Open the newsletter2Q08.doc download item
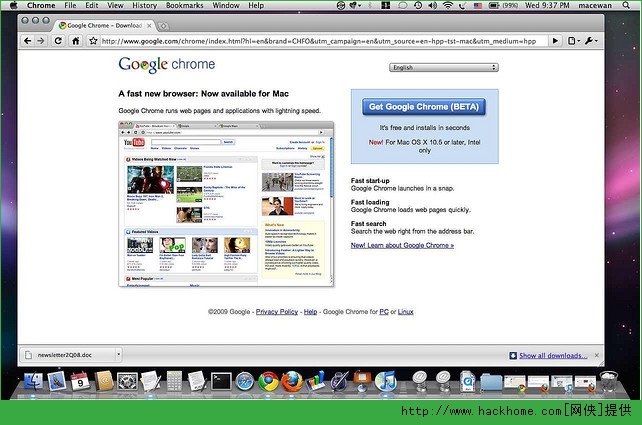Screen dimensions: 642x425 click(68, 355)
